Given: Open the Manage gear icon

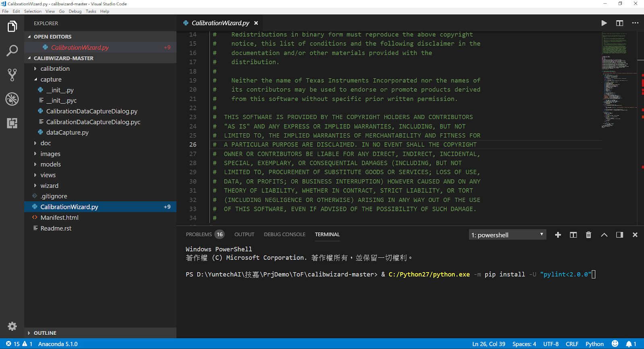Looking at the screenshot, I should click(x=12, y=326).
